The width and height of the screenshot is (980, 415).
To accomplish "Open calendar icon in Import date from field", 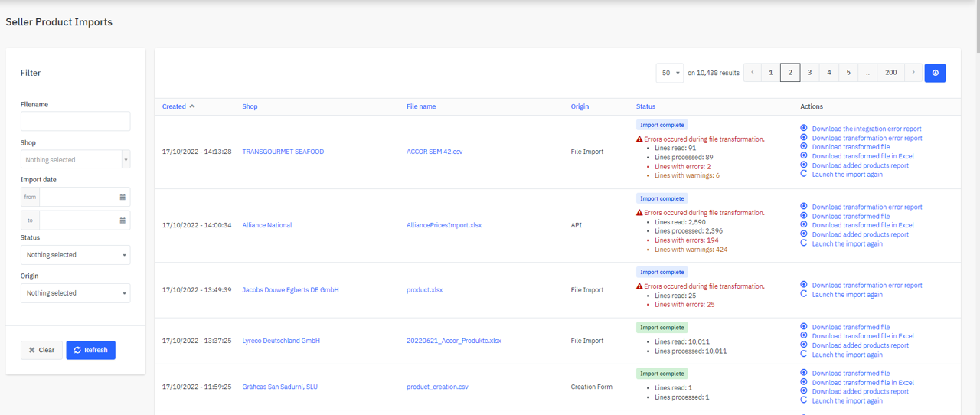I will (x=122, y=197).
